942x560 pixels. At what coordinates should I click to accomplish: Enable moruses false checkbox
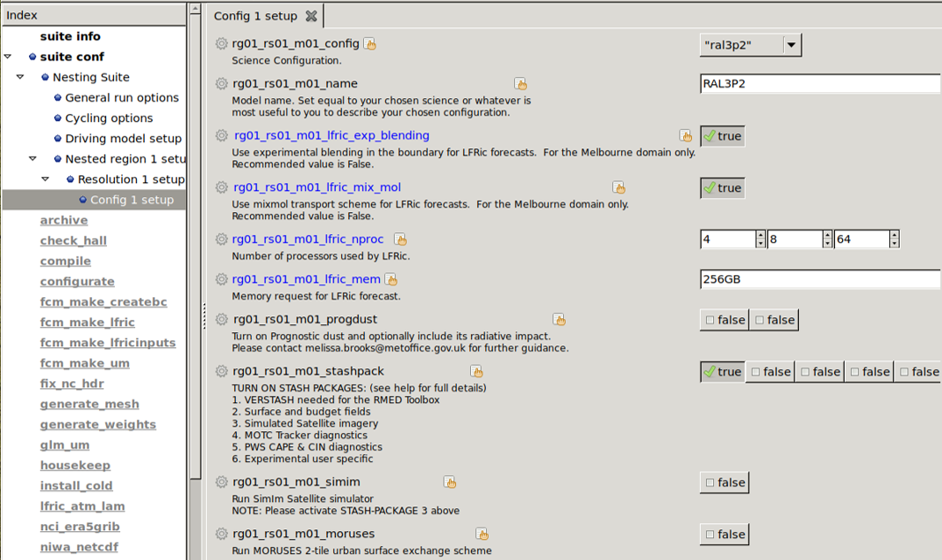[724, 535]
